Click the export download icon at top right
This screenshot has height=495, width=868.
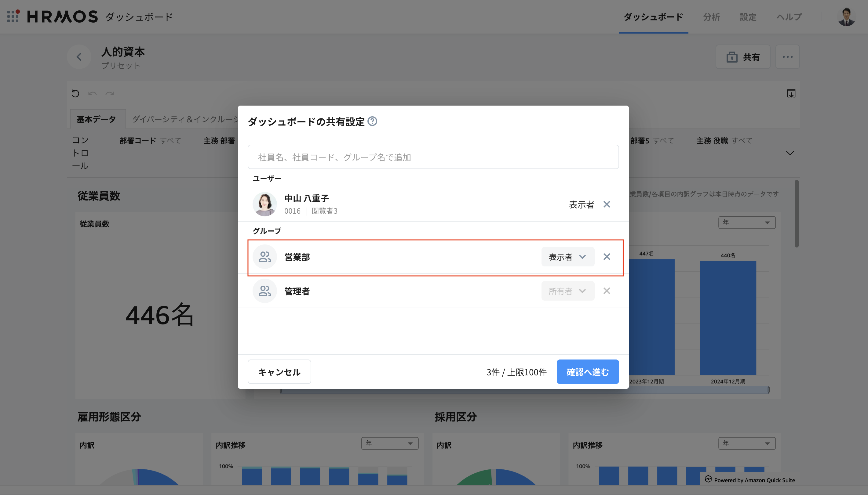[791, 93]
